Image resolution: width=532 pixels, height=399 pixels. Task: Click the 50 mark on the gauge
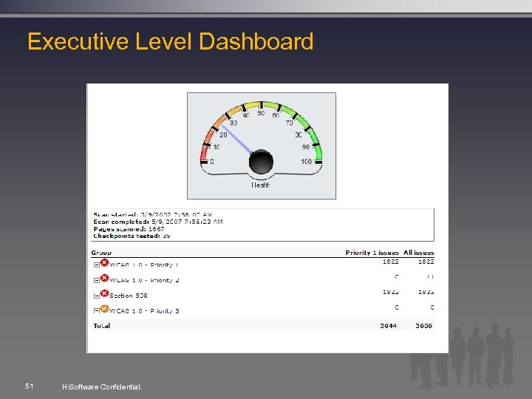pos(261,113)
